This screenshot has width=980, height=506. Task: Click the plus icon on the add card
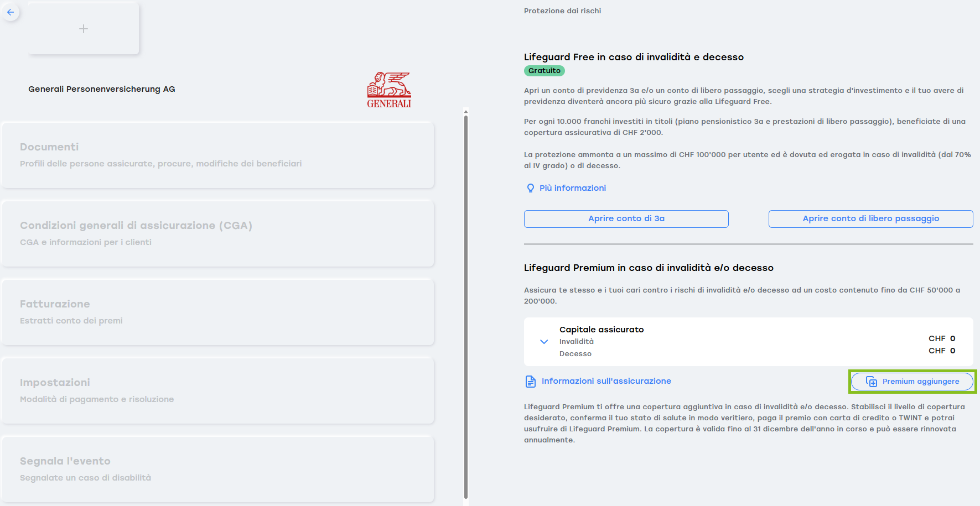(84, 29)
